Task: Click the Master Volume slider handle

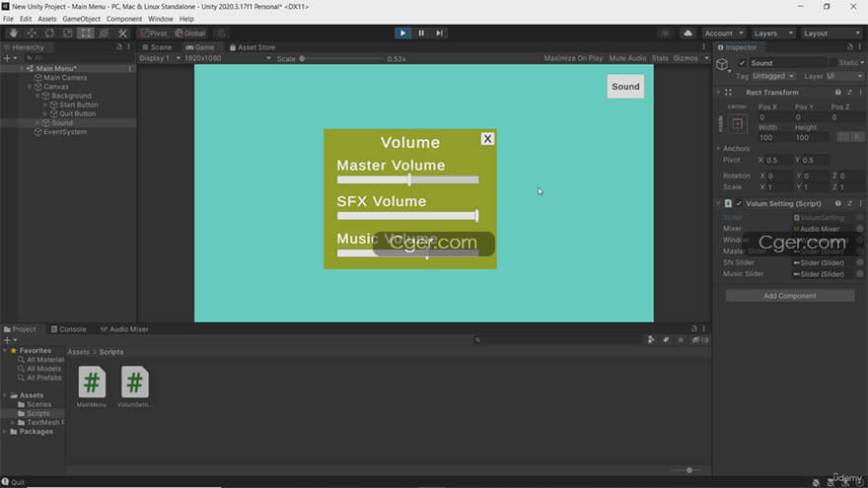Action: click(409, 179)
